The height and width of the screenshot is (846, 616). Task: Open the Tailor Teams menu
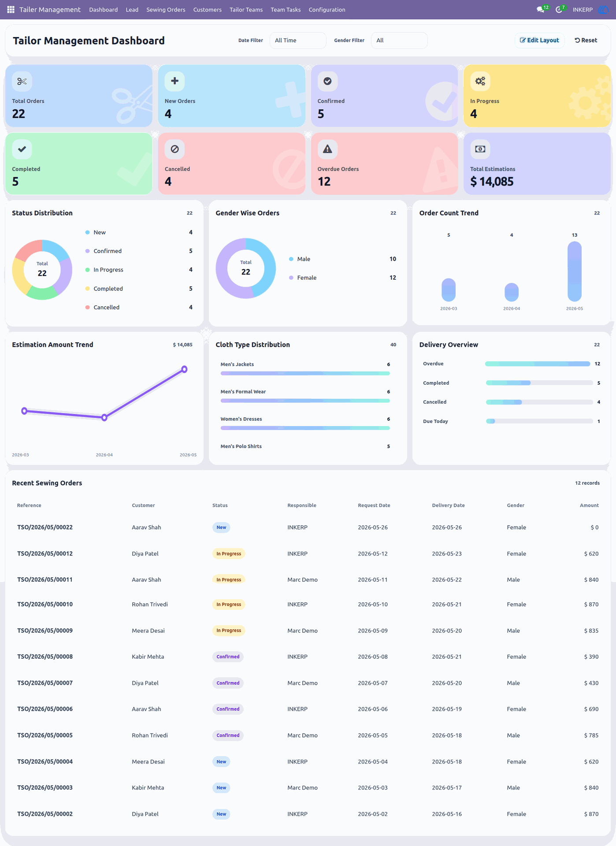(246, 10)
